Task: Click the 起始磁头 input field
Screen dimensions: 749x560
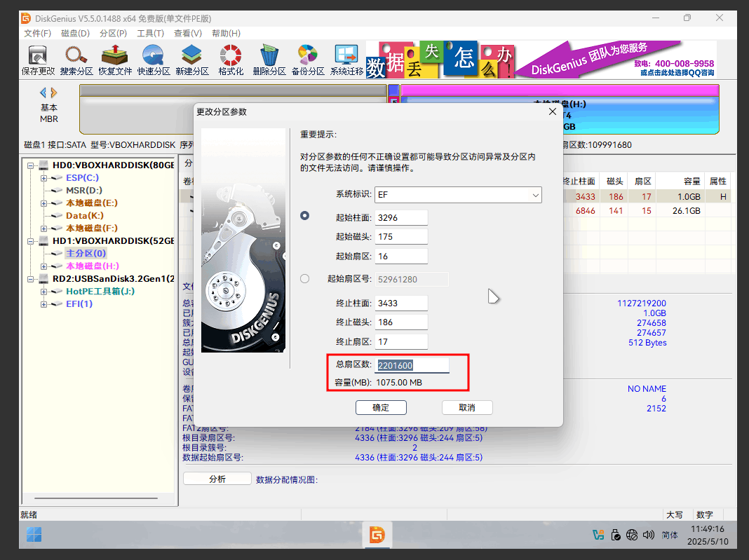Action: [x=401, y=237]
